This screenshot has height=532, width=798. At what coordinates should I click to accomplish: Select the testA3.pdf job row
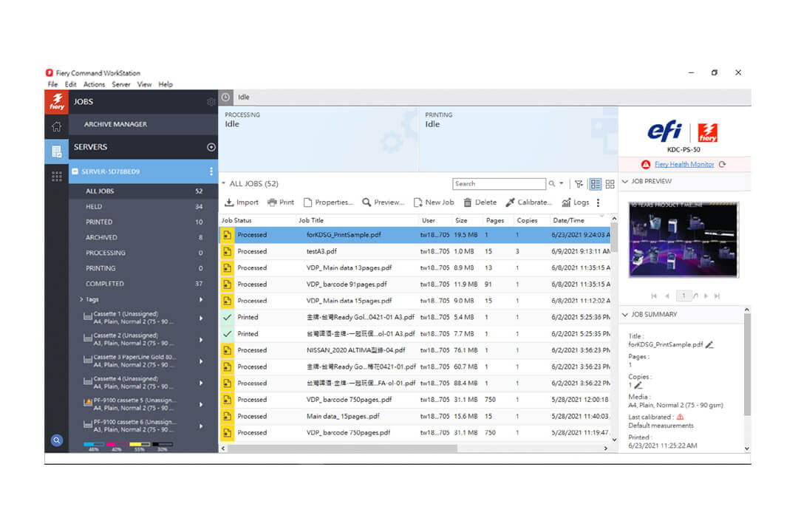[x=415, y=251]
